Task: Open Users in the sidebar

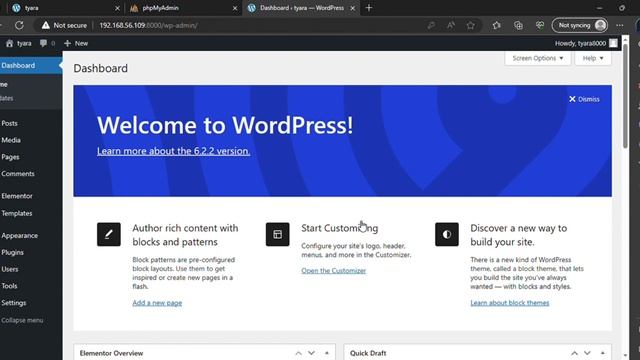Action: (x=31, y=269)
